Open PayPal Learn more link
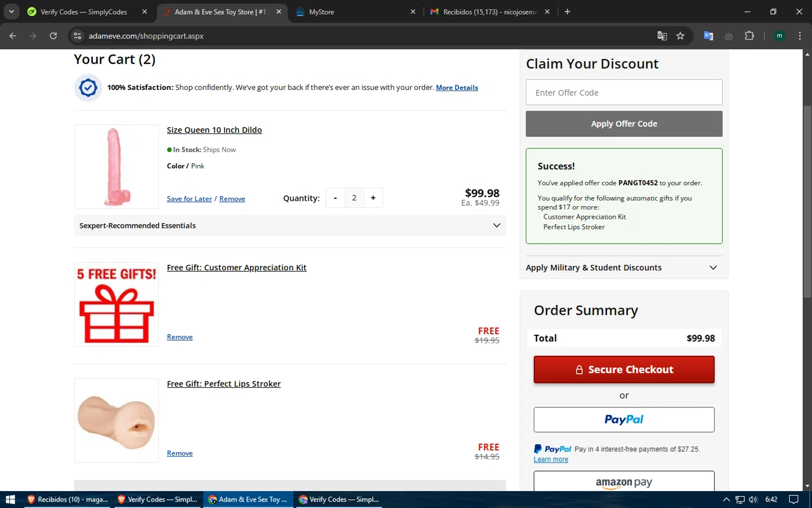The height and width of the screenshot is (508, 812). click(551, 459)
